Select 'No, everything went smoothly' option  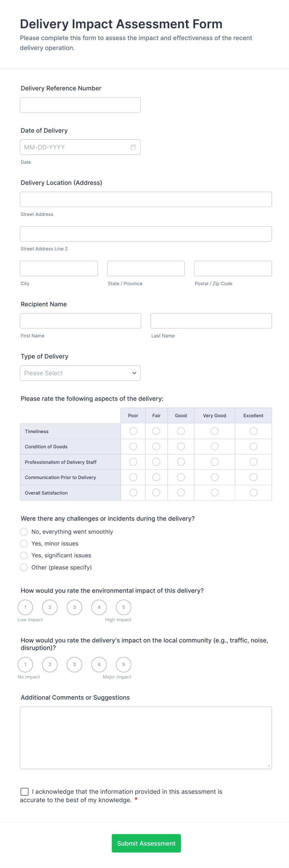pyautogui.click(x=24, y=532)
